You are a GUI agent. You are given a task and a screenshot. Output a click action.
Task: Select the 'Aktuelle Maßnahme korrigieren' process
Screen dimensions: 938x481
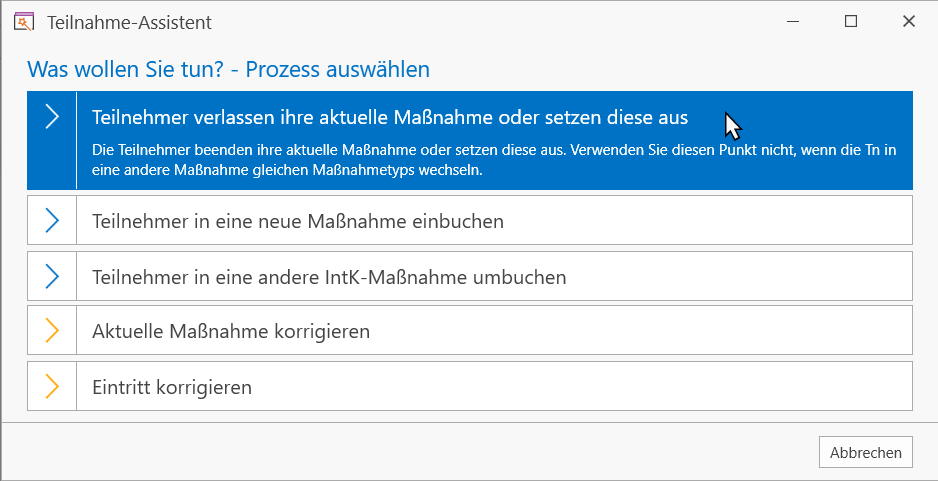470,330
